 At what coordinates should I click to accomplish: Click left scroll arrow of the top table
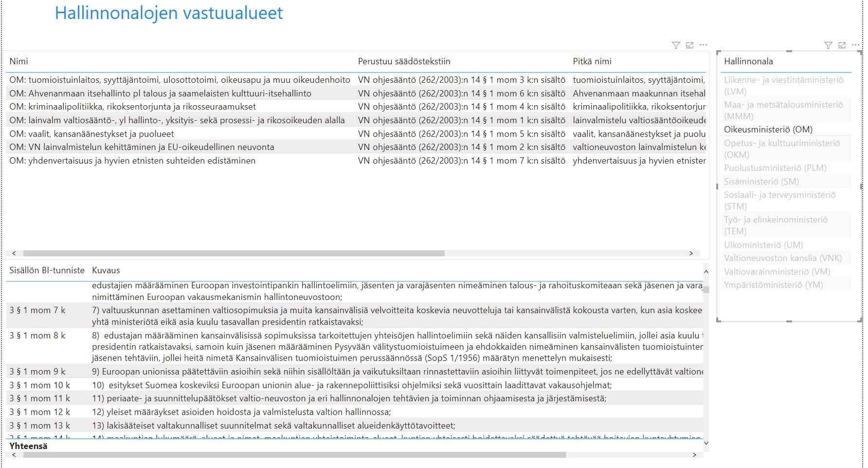tap(14, 253)
